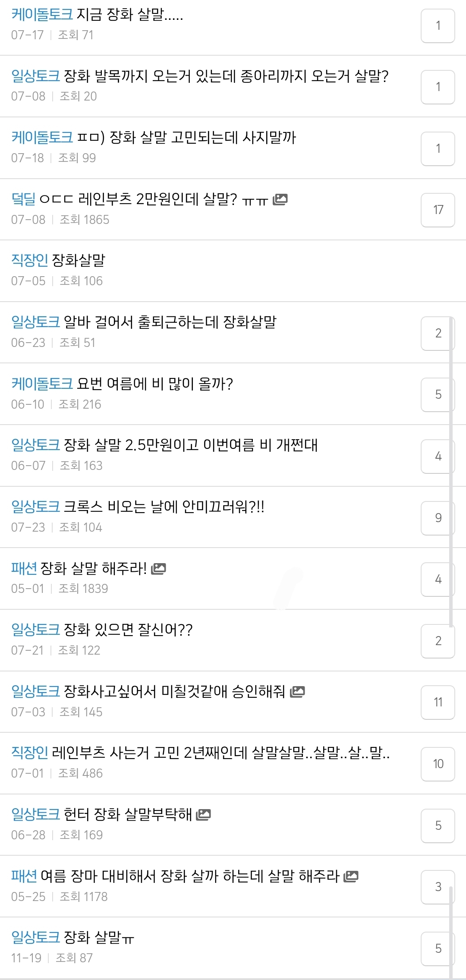The height and width of the screenshot is (980, 466).
Task: Open the 9 comments box on 크록스 post
Action: [438, 518]
